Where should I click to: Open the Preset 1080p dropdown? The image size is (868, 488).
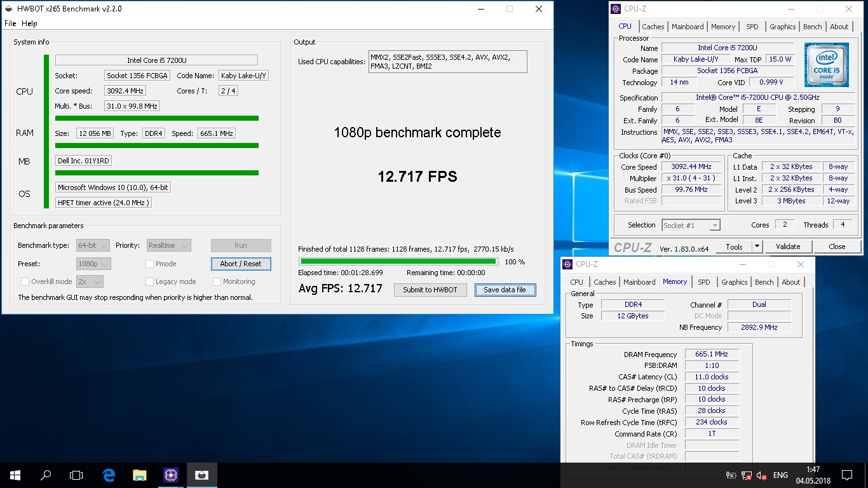point(93,264)
